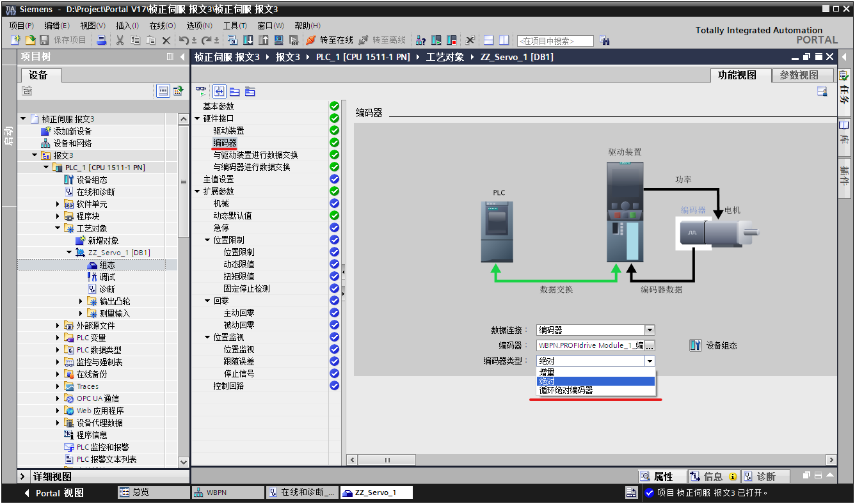Image resolution: width=855 pixels, height=504 pixels.
Task: Click the redo arrow icon
Action: pyautogui.click(x=206, y=40)
